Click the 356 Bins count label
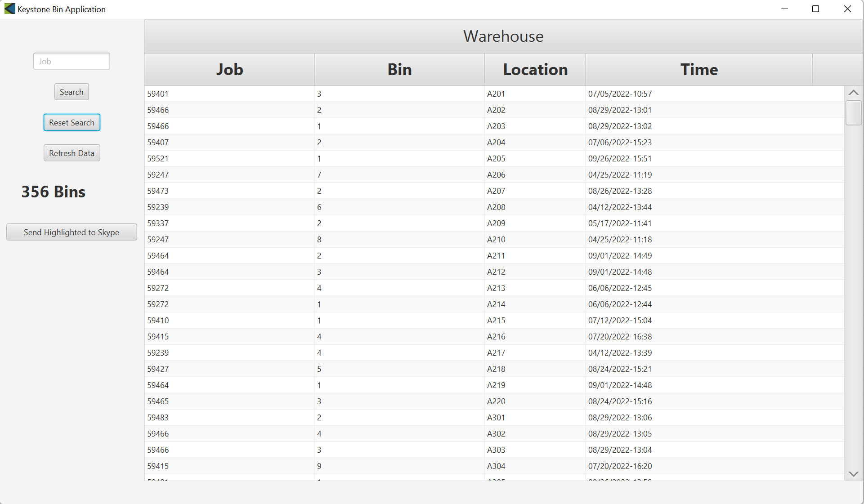 point(53,191)
